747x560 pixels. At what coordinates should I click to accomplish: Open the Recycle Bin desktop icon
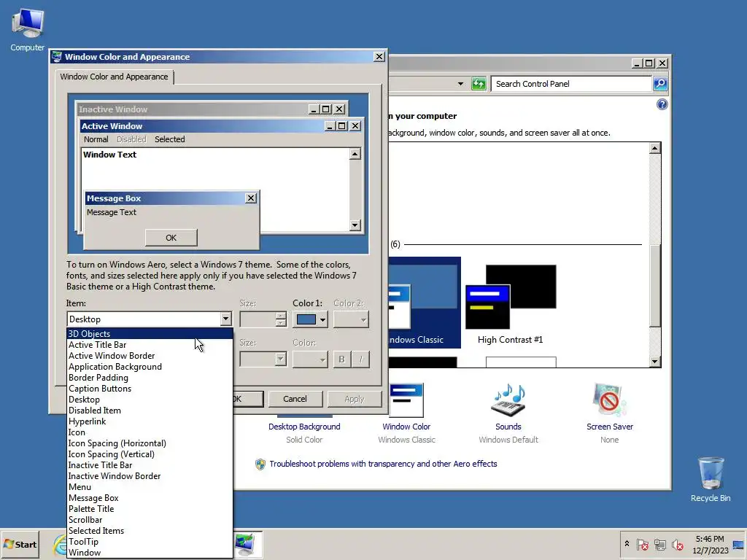point(711,480)
